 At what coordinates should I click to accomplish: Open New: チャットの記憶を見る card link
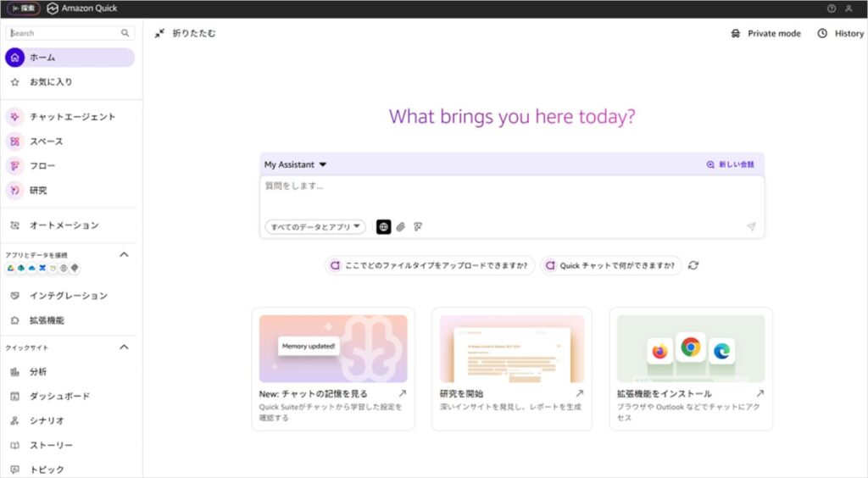pos(314,394)
